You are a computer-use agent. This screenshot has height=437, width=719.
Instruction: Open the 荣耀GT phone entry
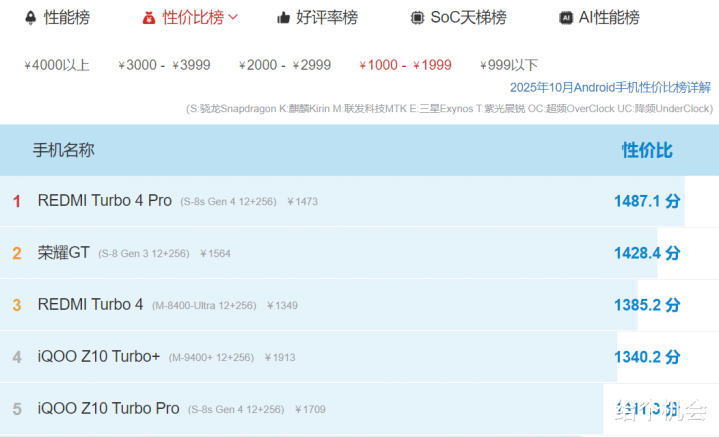click(x=64, y=253)
